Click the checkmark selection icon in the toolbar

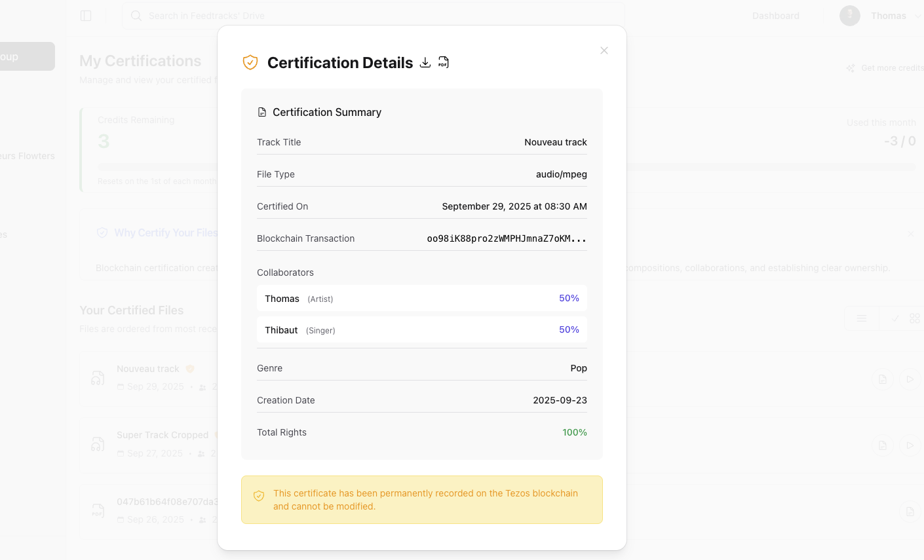[895, 318]
